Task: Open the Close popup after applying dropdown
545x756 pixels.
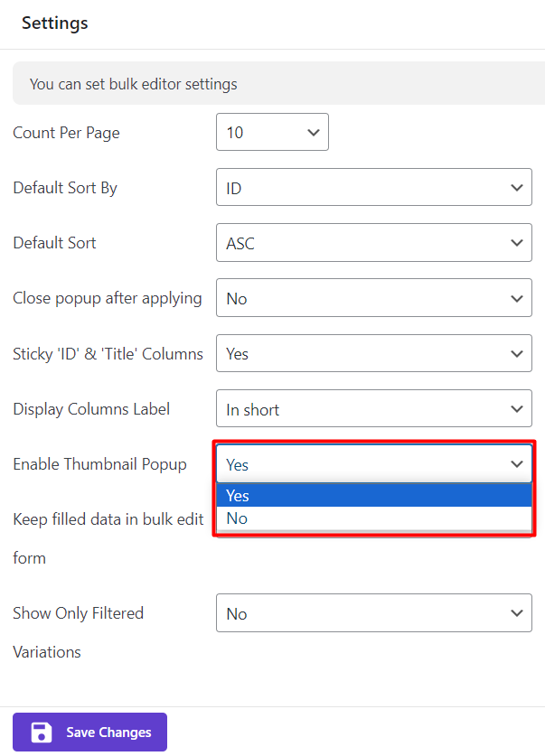Action: pyautogui.click(x=373, y=298)
